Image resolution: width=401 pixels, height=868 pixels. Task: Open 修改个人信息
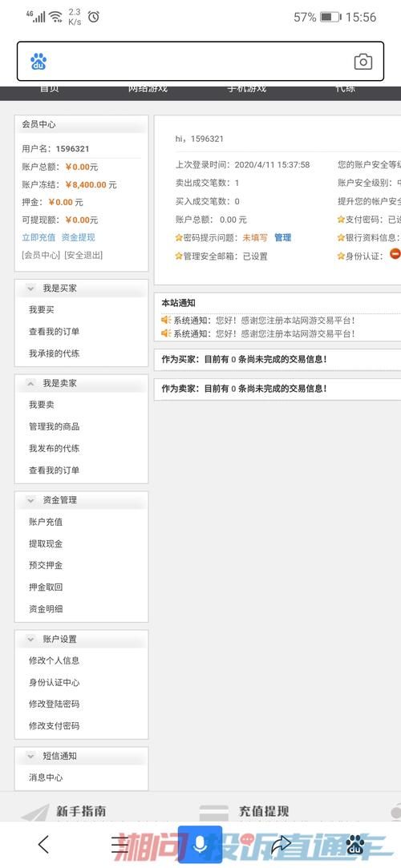(x=55, y=660)
